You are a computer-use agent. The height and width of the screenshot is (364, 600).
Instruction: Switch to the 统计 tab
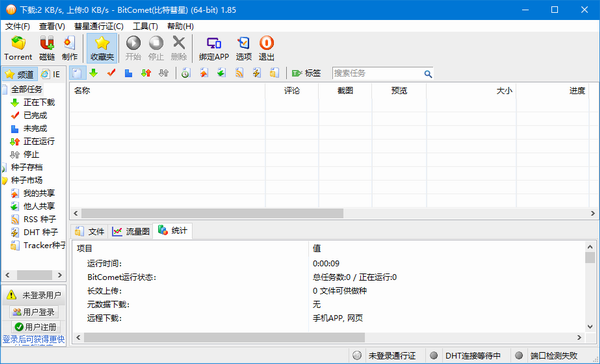[x=173, y=230]
